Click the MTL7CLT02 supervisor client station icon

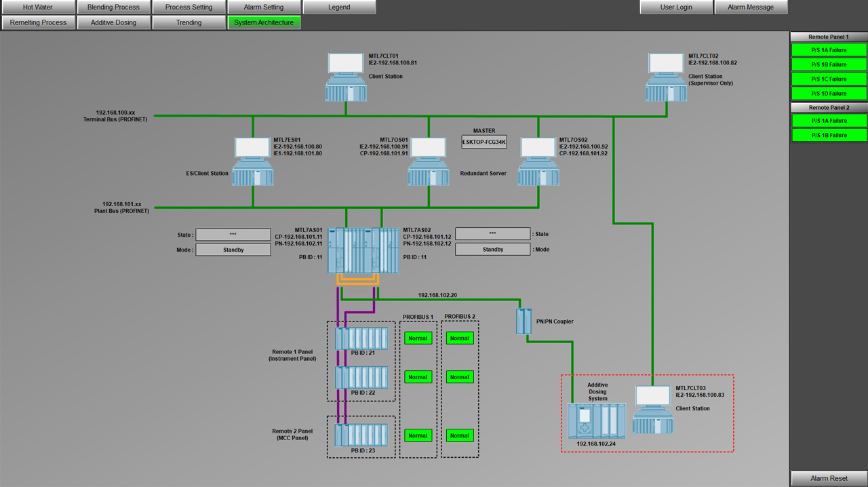[666, 77]
